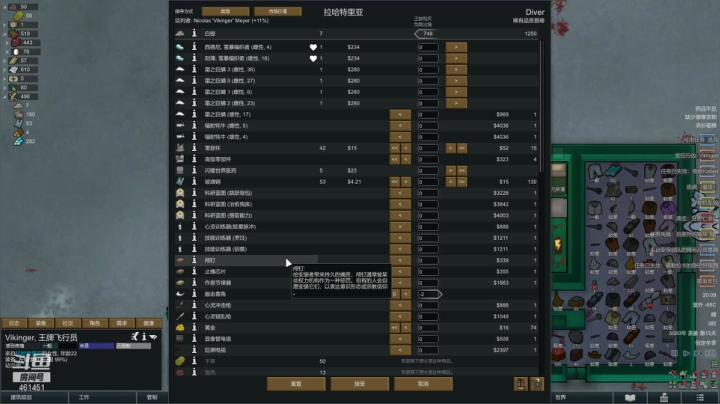This screenshot has width=720, height=404.
Task: Open info for 黄金 gold row
Action: click(194, 327)
